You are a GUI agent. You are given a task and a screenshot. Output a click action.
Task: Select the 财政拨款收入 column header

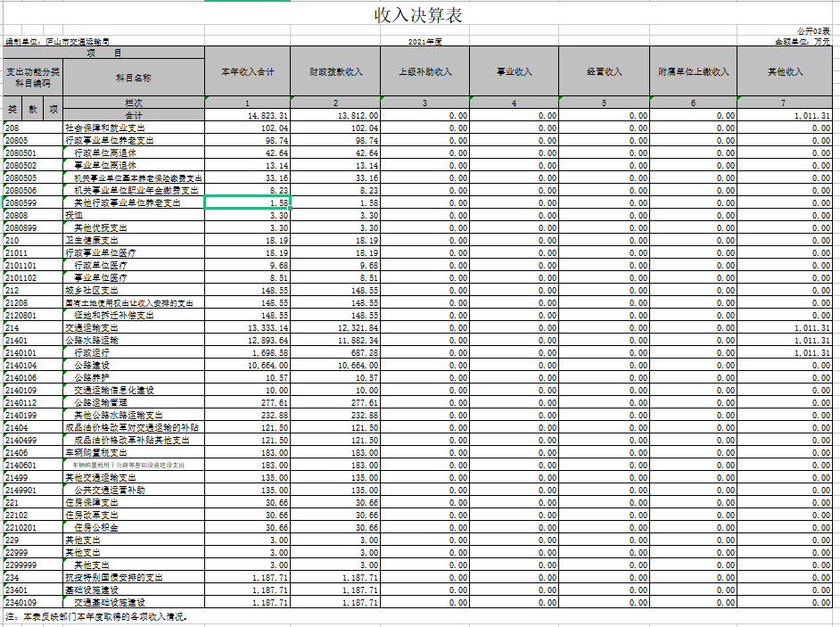coord(335,71)
